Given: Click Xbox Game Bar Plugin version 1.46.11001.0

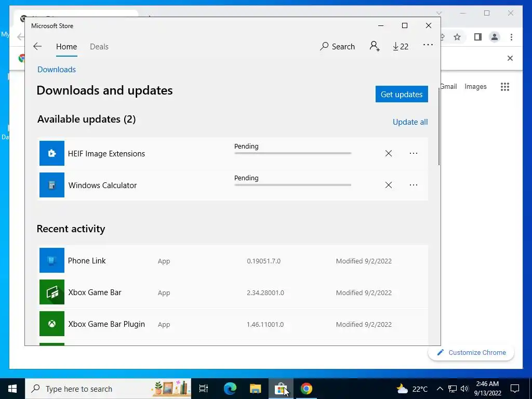Looking at the screenshot, I should [265, 324].
